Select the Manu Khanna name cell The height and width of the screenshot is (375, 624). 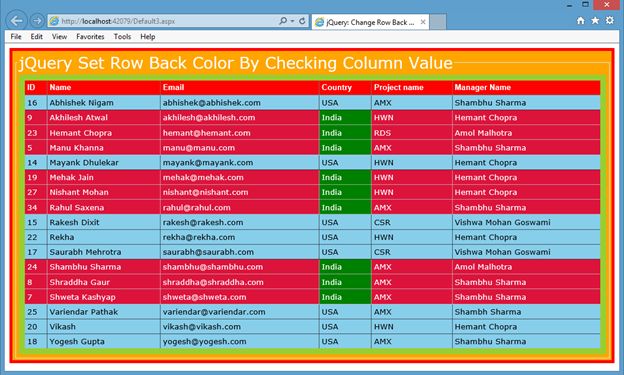click(103, 148)
